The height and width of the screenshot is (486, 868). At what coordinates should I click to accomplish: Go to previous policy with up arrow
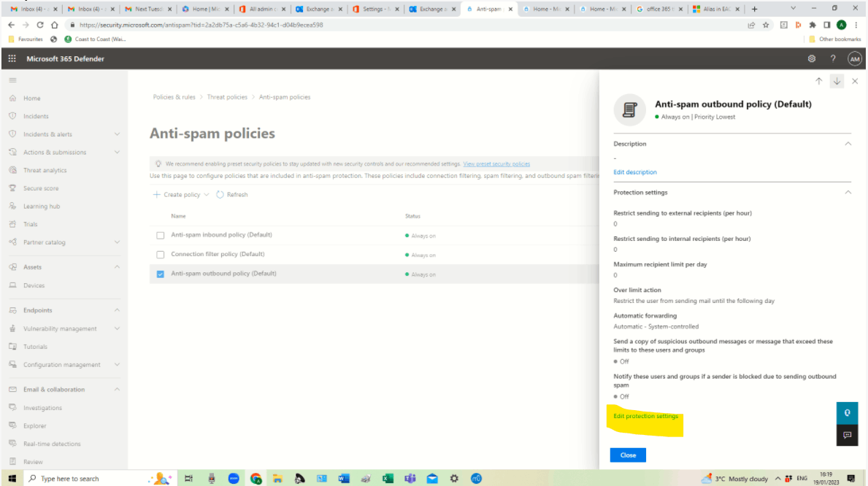819,82
